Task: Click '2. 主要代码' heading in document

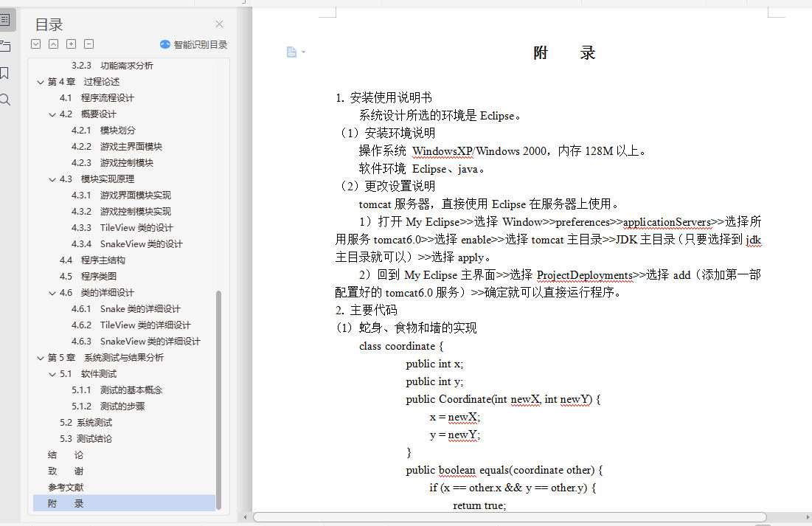Action: (366, 311)
